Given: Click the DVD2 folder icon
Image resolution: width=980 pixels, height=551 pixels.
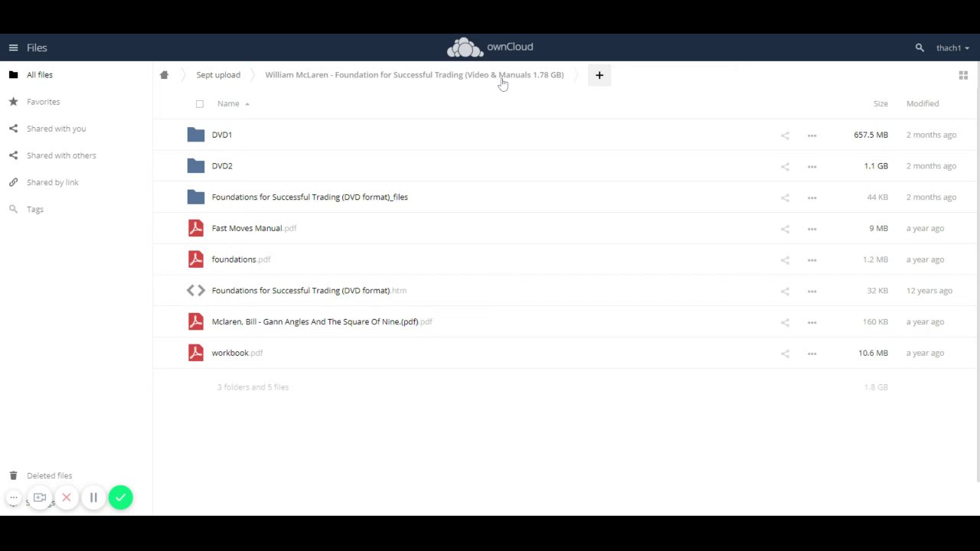Looking at the screenshot, I should click(196, 166).
